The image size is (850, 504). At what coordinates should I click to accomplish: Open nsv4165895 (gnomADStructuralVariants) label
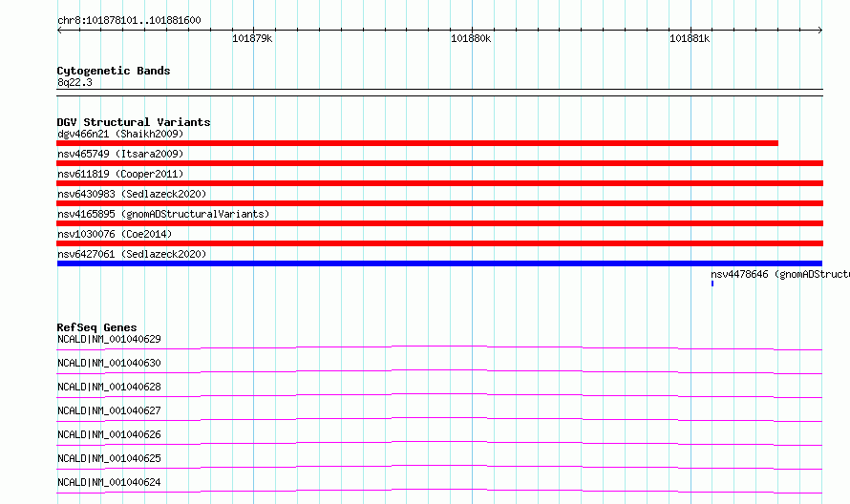[163, 214]
